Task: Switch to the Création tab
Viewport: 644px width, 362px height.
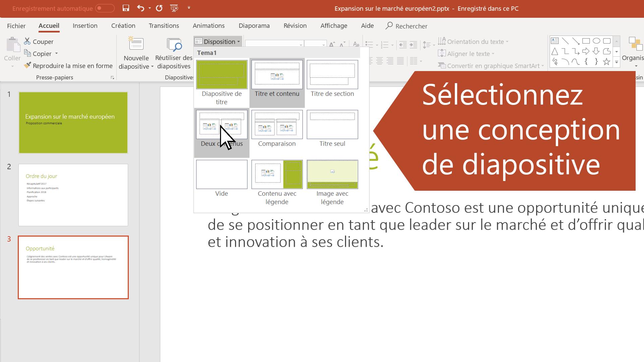Action: point(123,26)
